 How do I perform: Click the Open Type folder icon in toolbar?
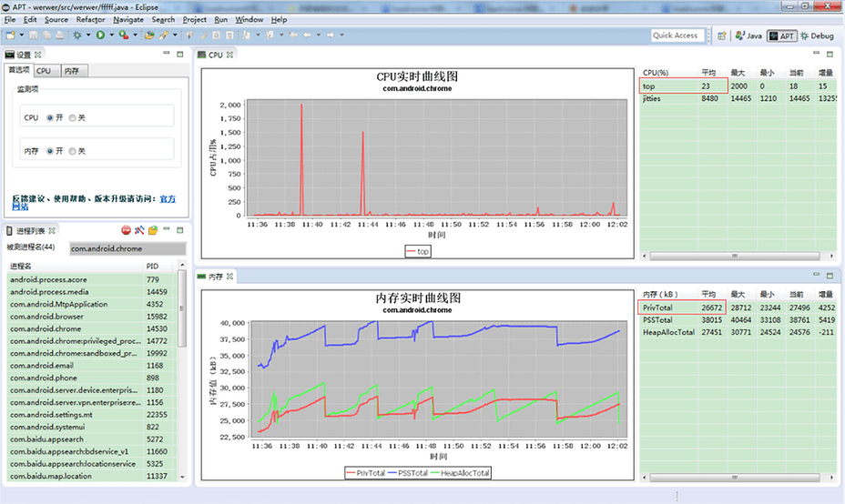(x=149, y=35)
